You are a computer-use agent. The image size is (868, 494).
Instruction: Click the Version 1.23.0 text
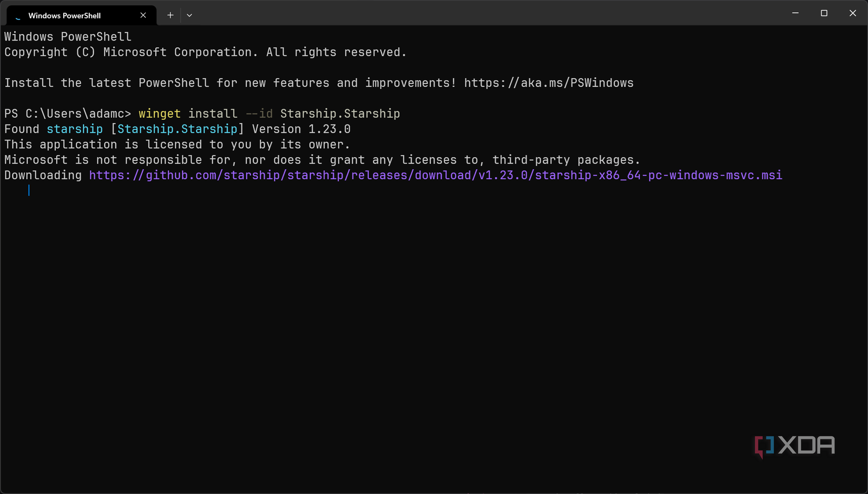point(300,129)
